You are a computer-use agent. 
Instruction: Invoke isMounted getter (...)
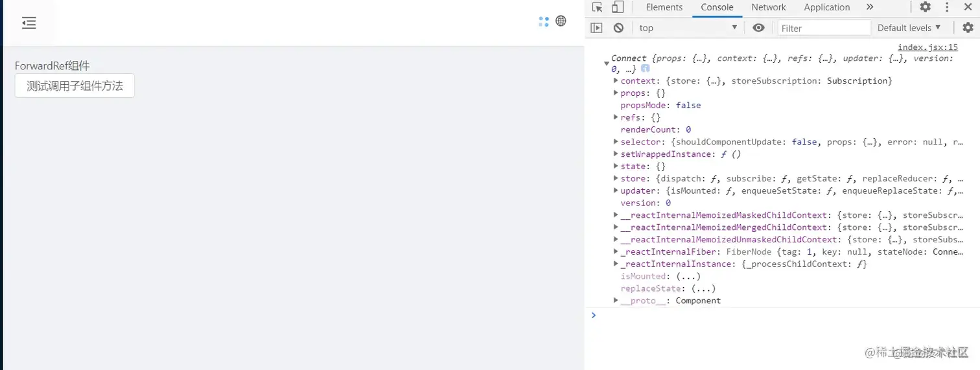point(687,276)
